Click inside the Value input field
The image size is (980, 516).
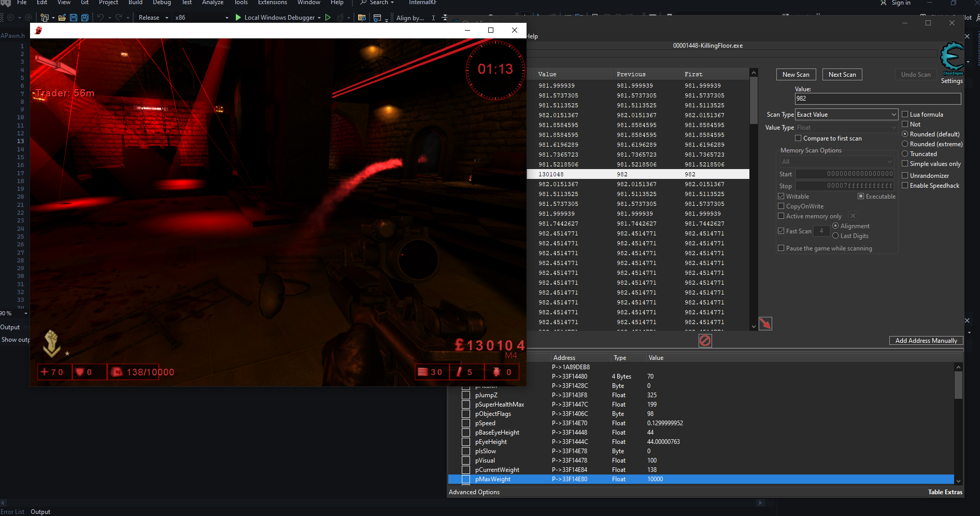tap(877, 99)
